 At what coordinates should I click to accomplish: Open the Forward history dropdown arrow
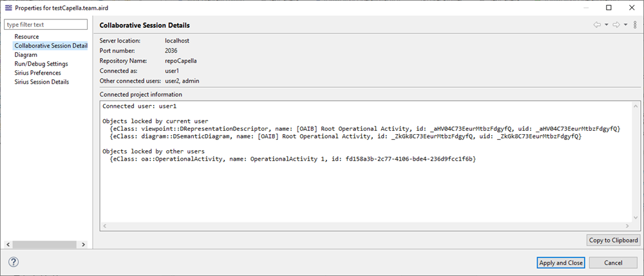coord(625,25)
